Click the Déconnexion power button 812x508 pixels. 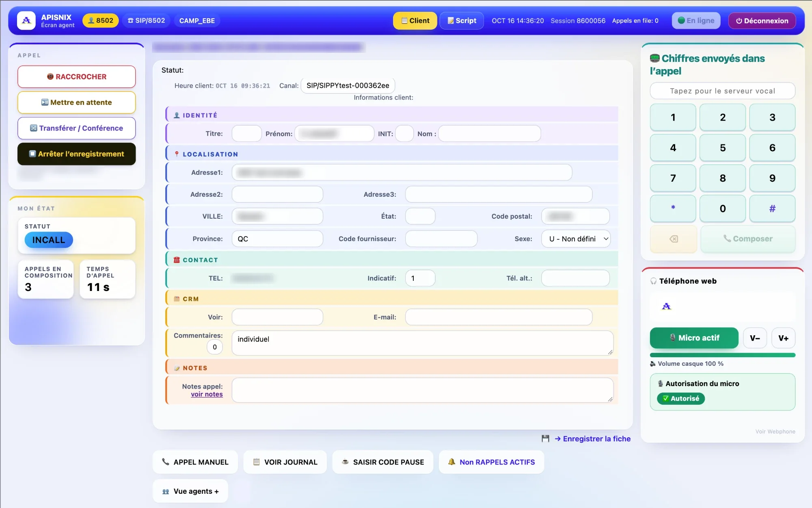pyautogui.click(x=762, y=21)
